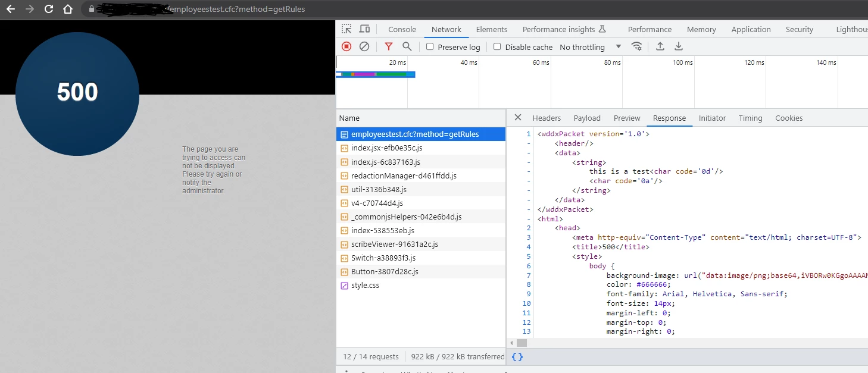Screen dimensions: 868x373
Task: Click the '922 kB / 922 kB transferred' status
Action: tap(457, 357)
